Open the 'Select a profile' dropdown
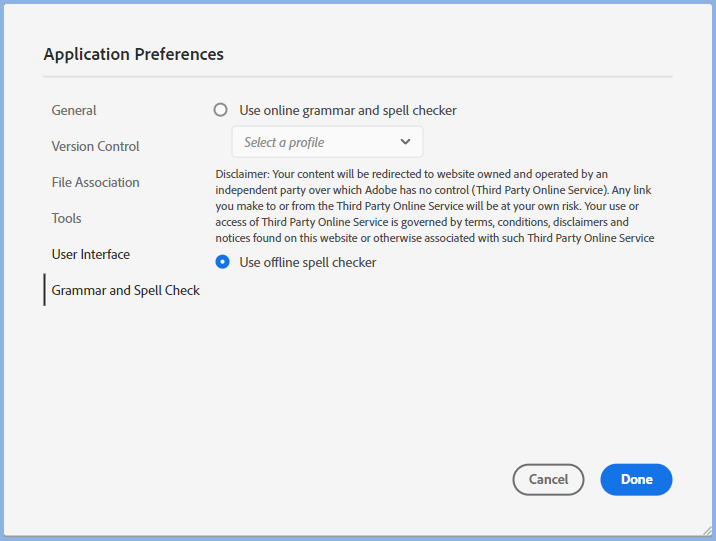Image resolution: width=716 pixels, height=541 pixels. tap(327, 142)
